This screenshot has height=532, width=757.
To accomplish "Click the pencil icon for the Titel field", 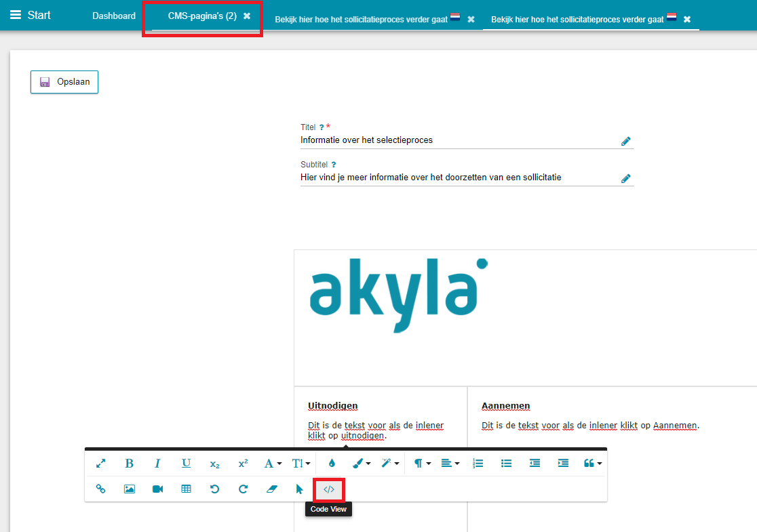I will [625, 141].
